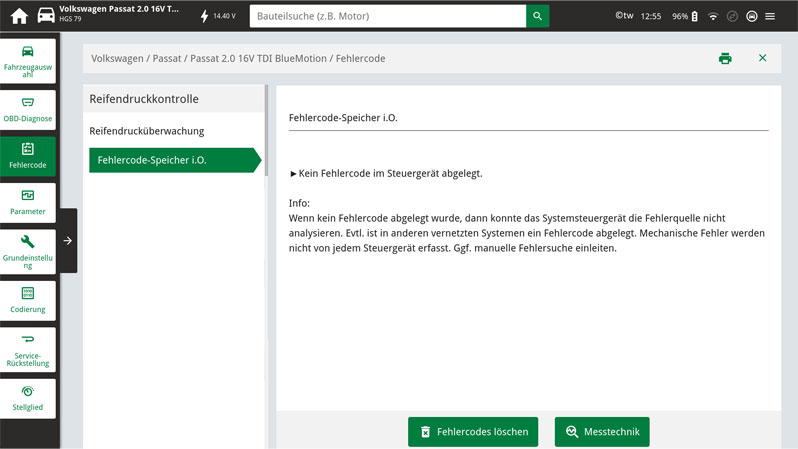This screenshot has width=798, height=449.
Task: Click the Wi-Fi status icon
Action: click(x=713, y=16)
